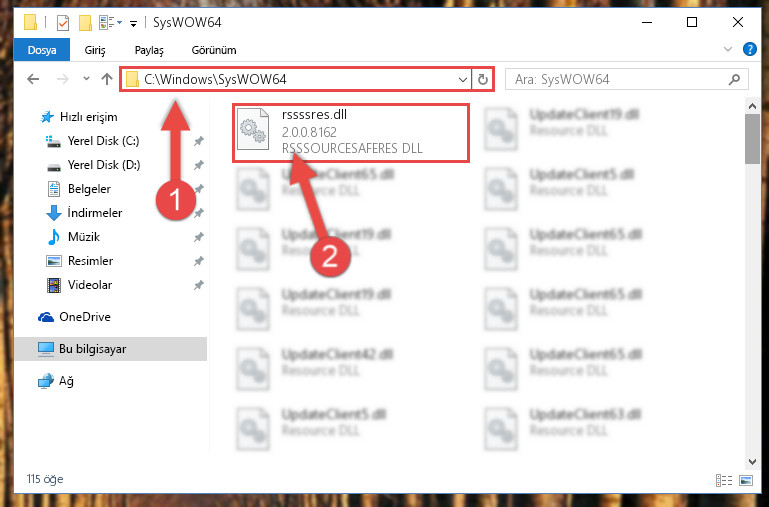Toggle pin next to Videolar
Screen dimensions: 769x507
199,285
